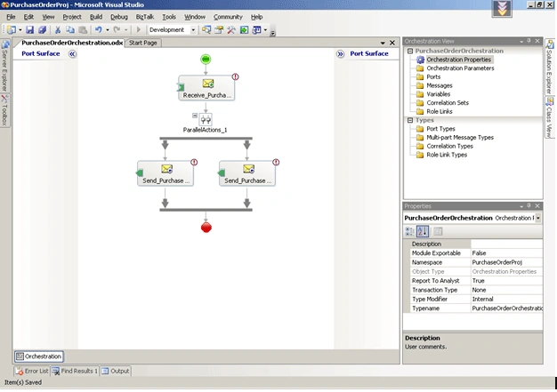The height and width of the screenshot is (392, 557).
Task: Select the Receive_Purcha shape in the orchestration
Action: (206, 88)
